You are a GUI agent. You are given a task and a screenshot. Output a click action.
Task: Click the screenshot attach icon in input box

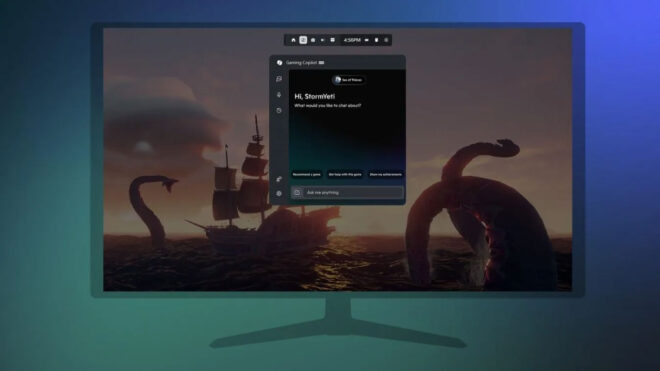pyautogui.click(x=297, y=192)
